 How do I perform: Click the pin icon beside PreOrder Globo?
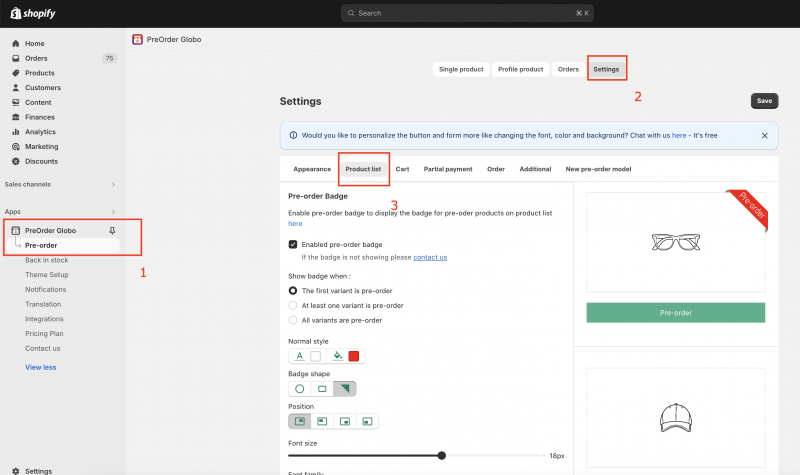(x=111, y=230)
